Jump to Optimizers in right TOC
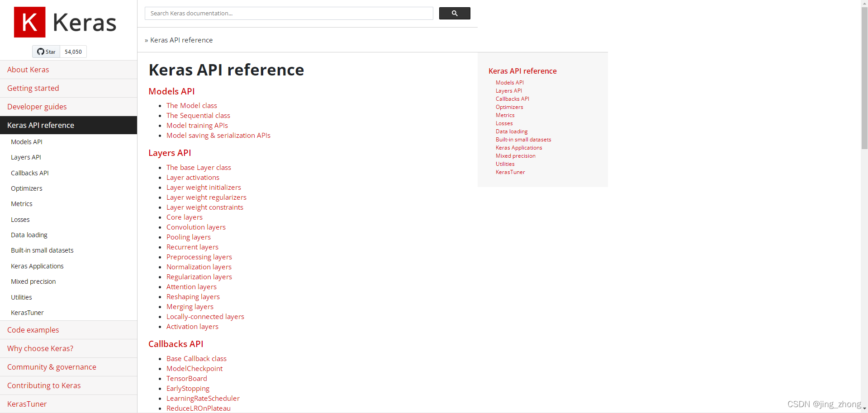The height and width of the screenshot is (413, 868). point(509,107)
